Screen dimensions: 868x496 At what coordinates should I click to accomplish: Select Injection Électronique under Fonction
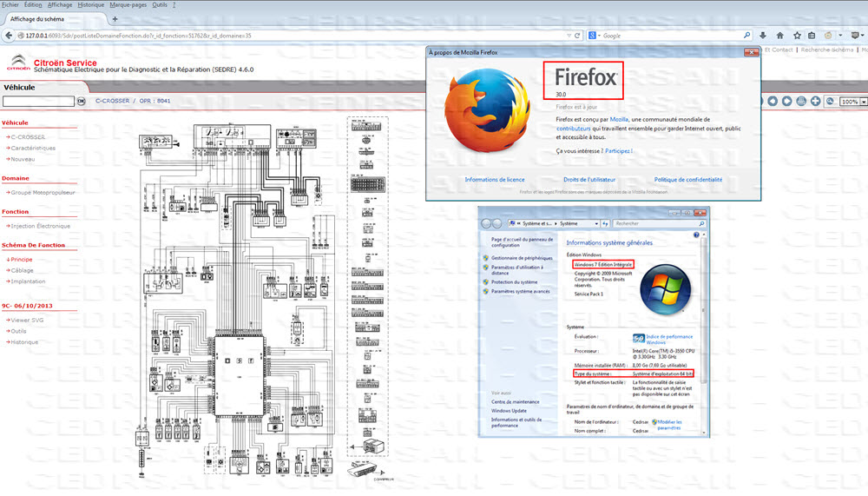click(41, 226)
